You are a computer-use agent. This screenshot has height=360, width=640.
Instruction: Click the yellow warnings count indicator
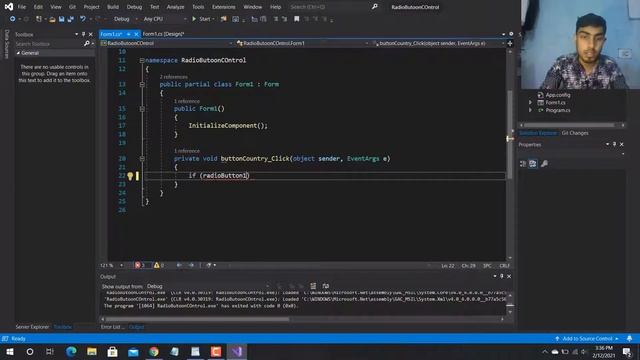click(x=159, y=265)
